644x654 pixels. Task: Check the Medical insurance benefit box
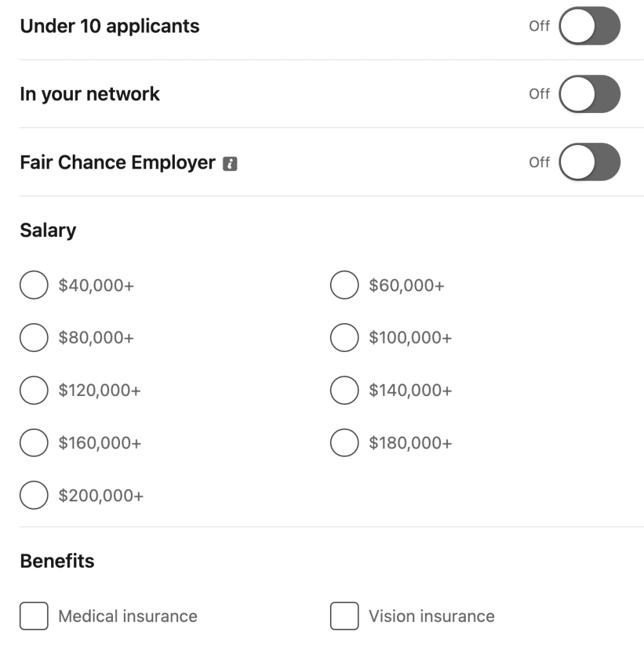click(x=34, y=616)
